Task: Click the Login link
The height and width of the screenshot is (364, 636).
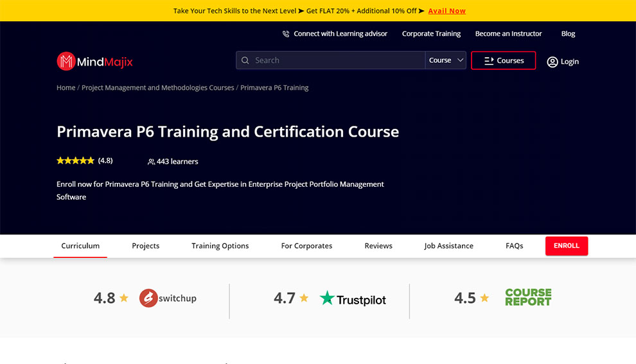Action: [563, 62]
